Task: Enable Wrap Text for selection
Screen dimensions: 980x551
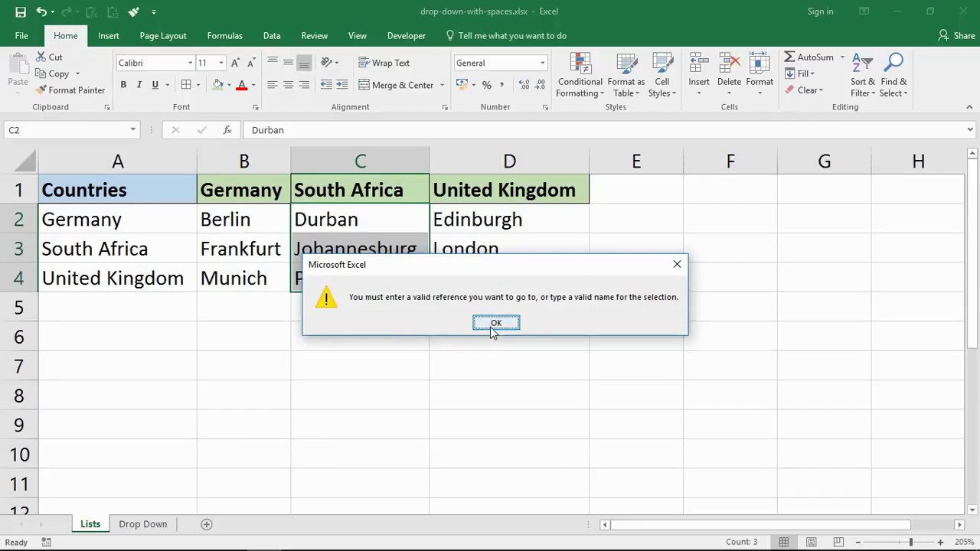Action: click(384, 62)
